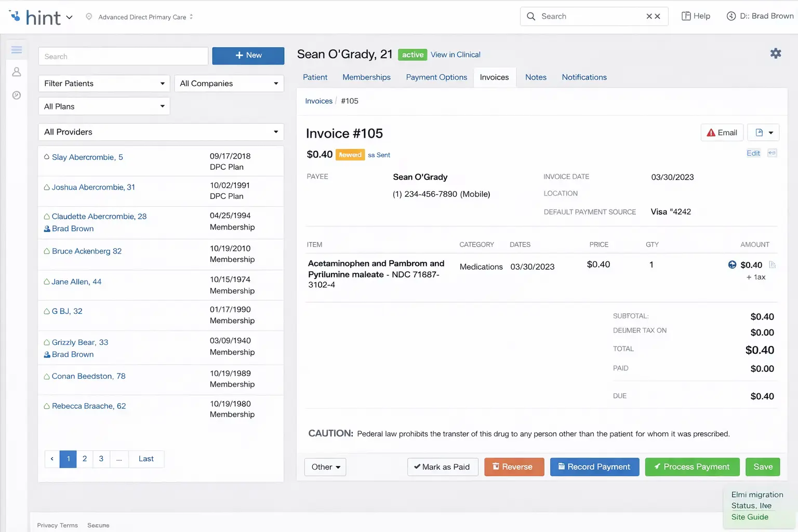Open the hamburger menu in the left sidebar

pyautogui.click(x=16, y=49)
